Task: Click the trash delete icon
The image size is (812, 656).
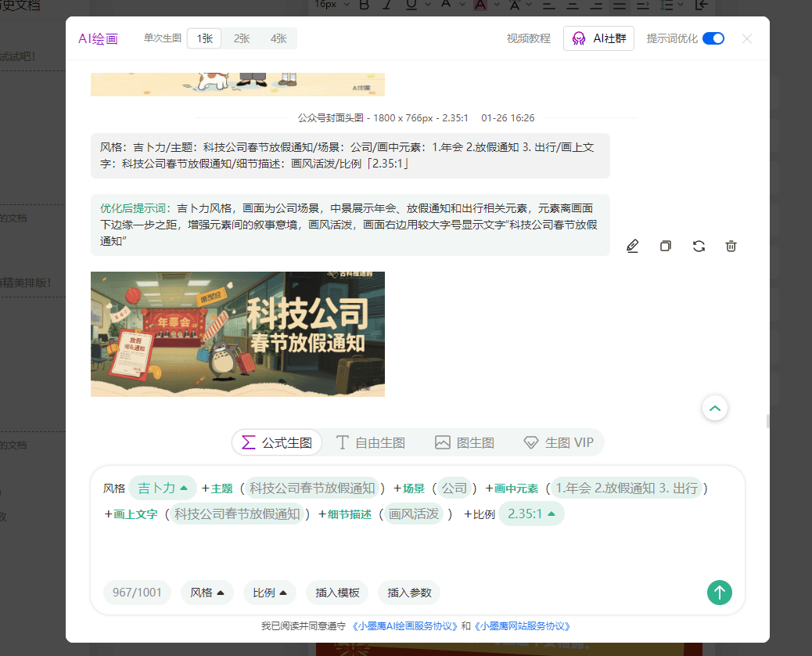Action: [731, 246]
